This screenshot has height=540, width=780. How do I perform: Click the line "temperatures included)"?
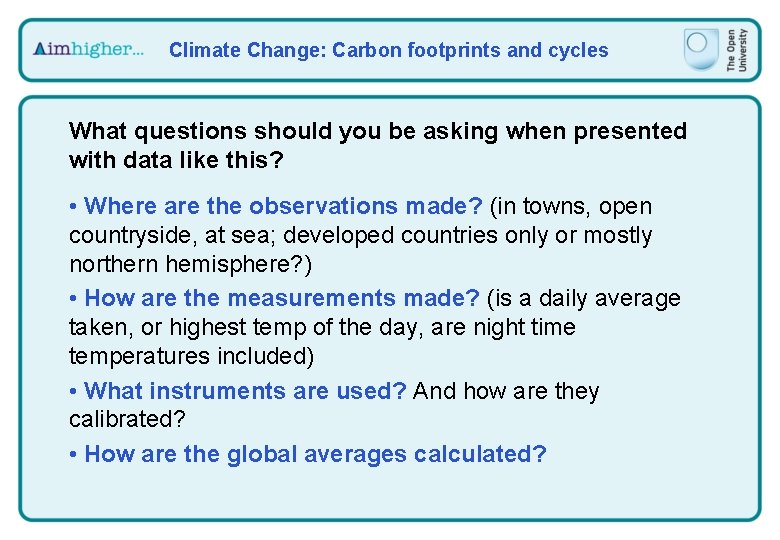coord(192,356)
